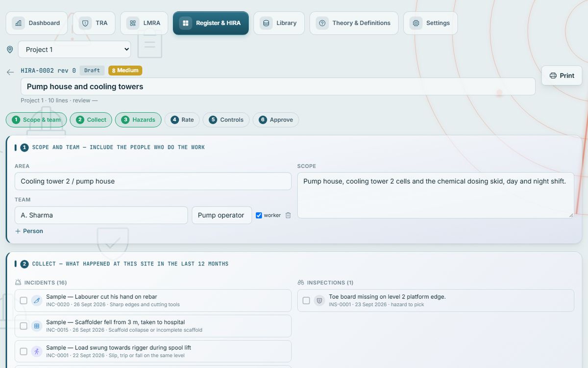Click the 8 Medium risk badge
Image resolution: width=588 pixels, height=368 pixels.
pyautogui.click(x=125, y=71)
